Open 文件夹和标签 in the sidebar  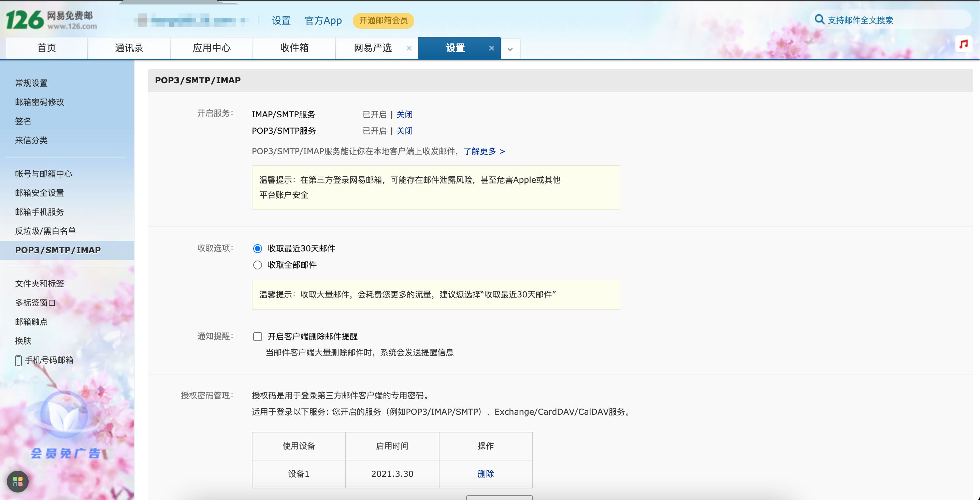[x=40, y=284]
